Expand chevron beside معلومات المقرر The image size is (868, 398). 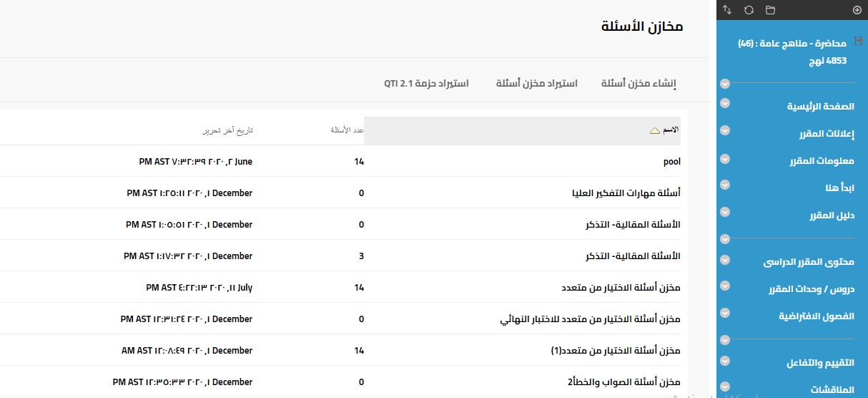(725, 157)
